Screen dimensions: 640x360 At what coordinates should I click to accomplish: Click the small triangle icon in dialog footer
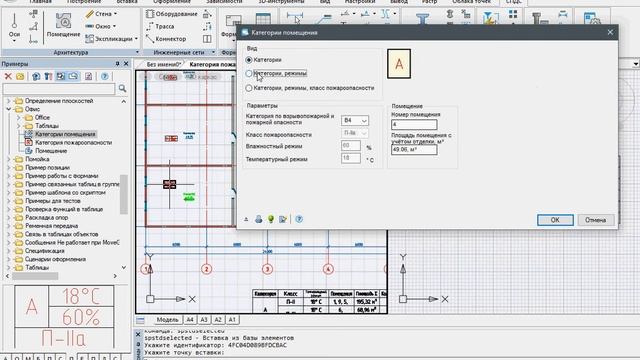(x=246, y=220)
